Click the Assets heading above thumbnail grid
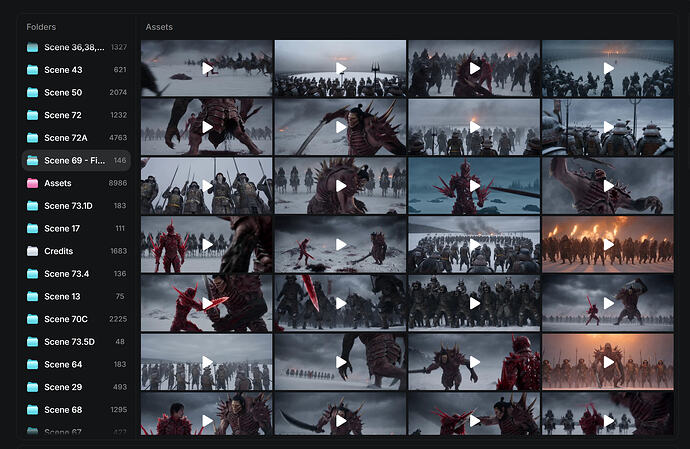This screenshot has height=449, width=690. click(x=159, y=27)
